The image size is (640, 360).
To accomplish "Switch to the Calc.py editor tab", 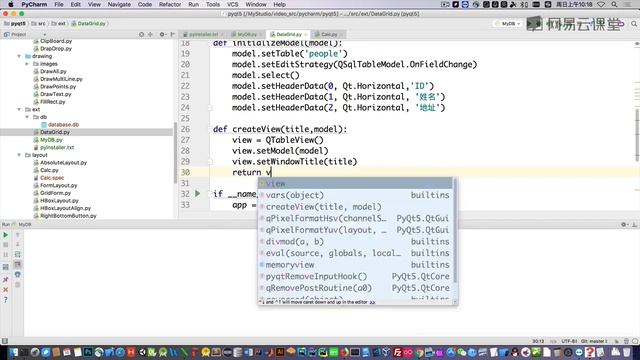I will coord(329,35).
